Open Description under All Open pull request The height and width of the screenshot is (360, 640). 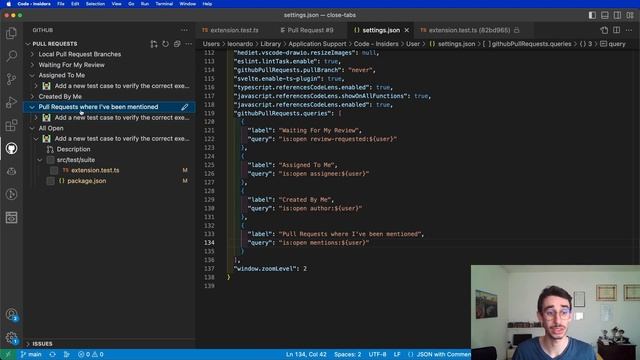(73, 149)
